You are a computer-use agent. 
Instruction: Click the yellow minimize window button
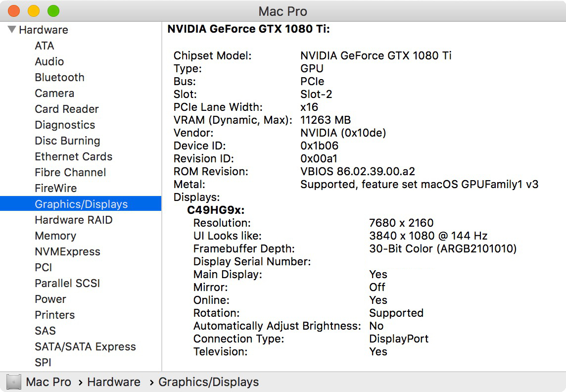34,11
